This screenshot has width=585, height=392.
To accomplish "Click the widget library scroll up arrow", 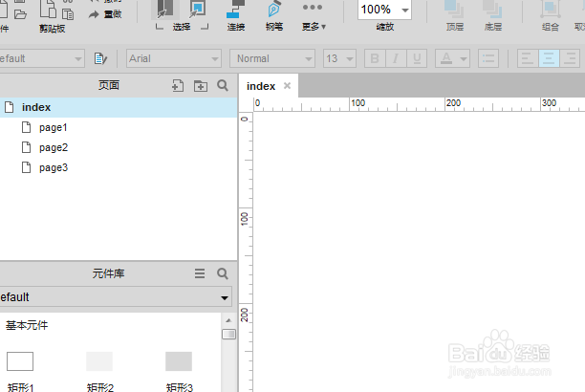I will pyautogui.click(x=228, y=320).
